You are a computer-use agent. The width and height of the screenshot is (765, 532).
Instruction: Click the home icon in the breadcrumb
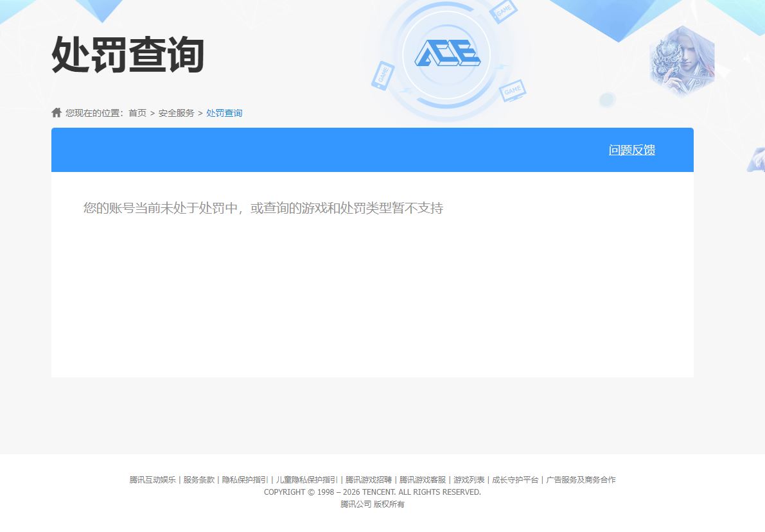pyautogui.click(x=56, y=112)
